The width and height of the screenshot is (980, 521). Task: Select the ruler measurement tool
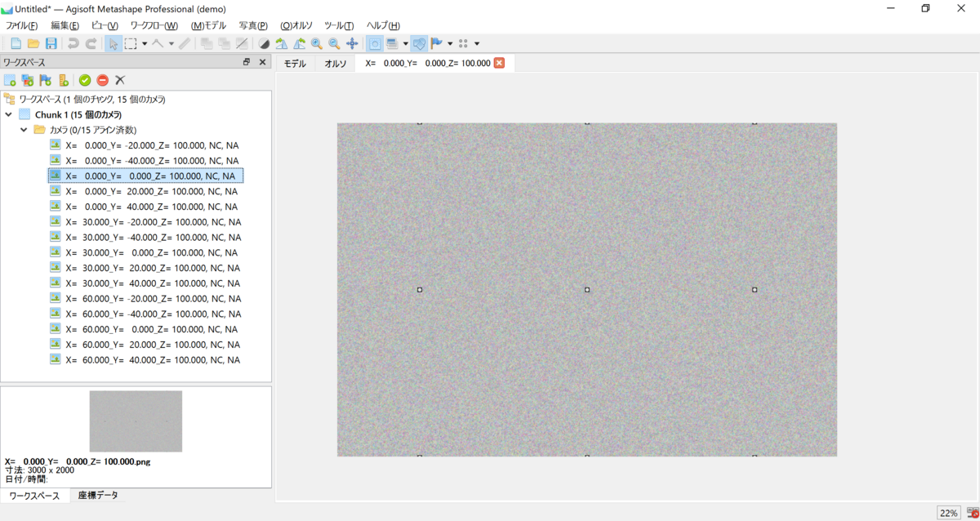tap(185, 43)
